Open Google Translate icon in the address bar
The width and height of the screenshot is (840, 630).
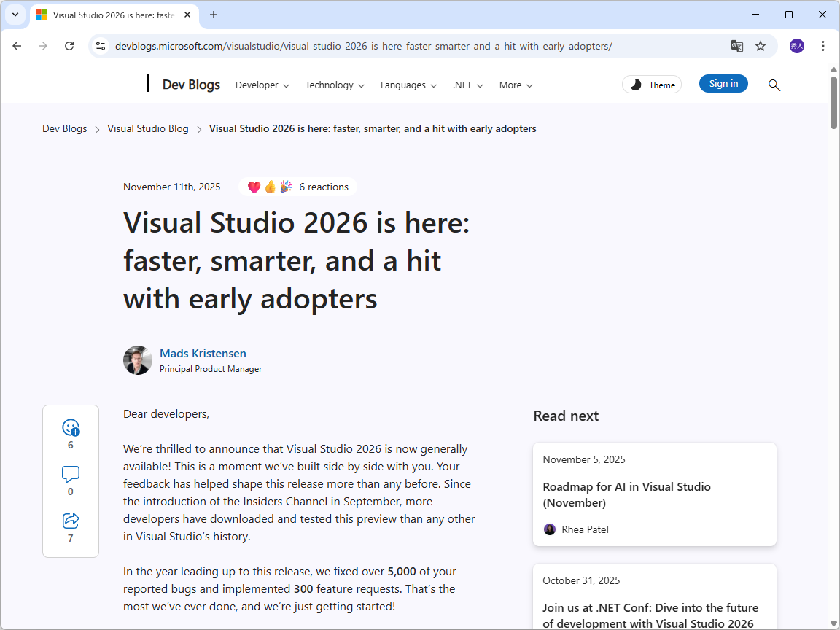(736, 45)
